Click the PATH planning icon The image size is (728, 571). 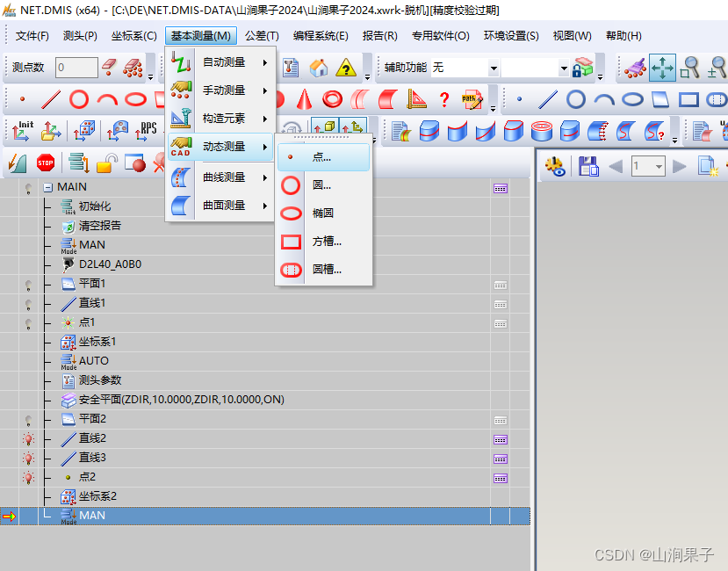[x=471, y=99]
